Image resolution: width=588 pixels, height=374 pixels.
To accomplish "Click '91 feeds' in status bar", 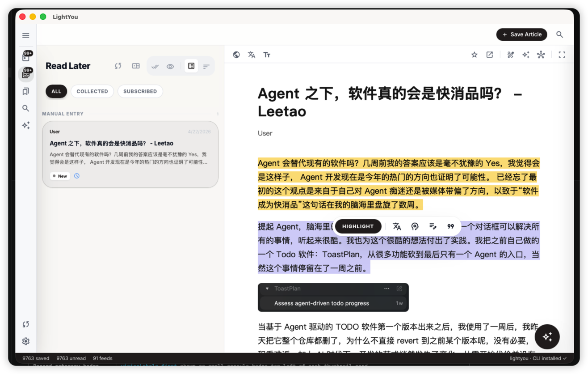I will tap(103, 358).
